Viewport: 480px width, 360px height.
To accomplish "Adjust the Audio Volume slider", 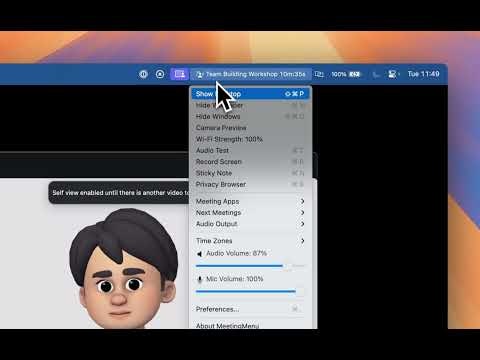I will click(x=250, y=266).
